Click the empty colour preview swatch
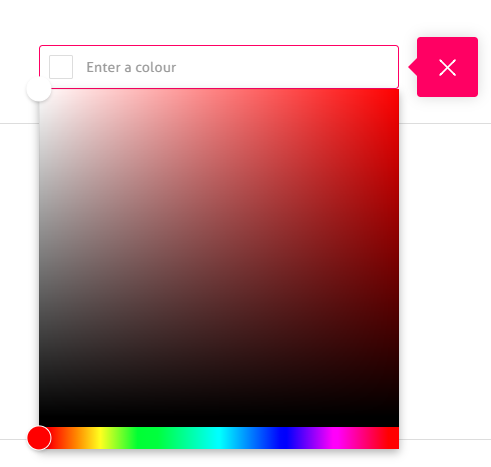Screen dimensions: 491x467 61,67
